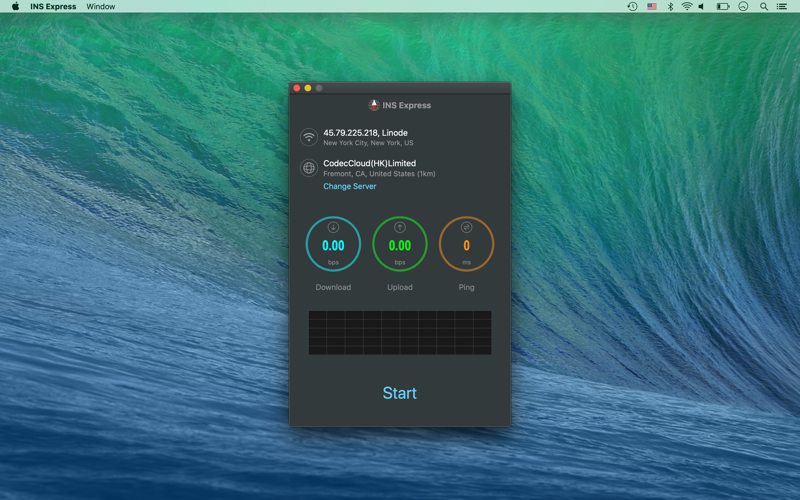Minimize the window with yellow button
Image resolution: width=800 pixels, height=500 pixels.
click(308, 88)
